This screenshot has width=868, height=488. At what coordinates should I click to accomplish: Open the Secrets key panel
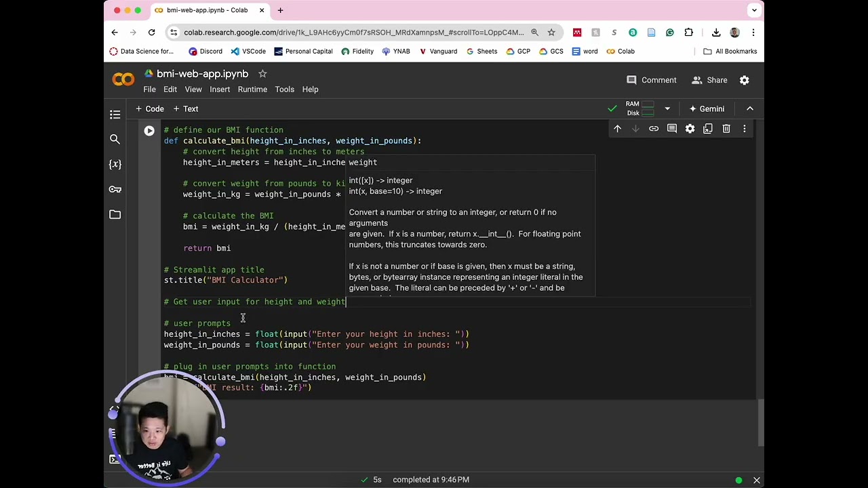(115, 189)
